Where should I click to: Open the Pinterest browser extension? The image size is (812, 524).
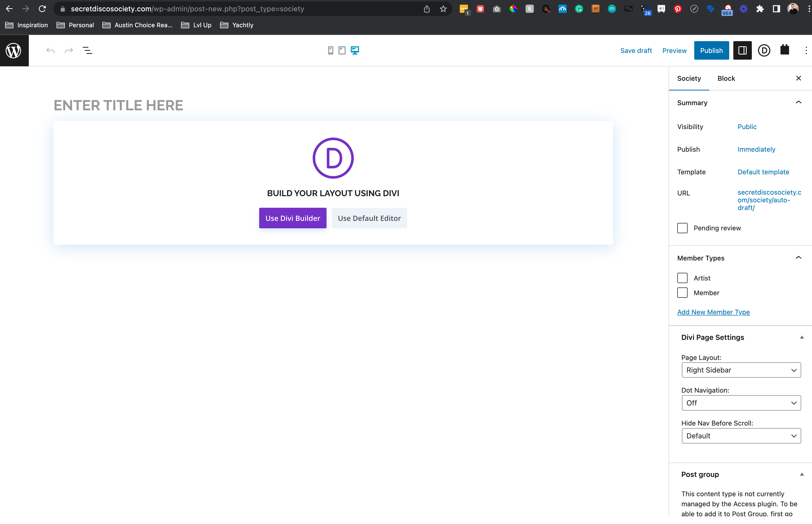click(678, 9)
